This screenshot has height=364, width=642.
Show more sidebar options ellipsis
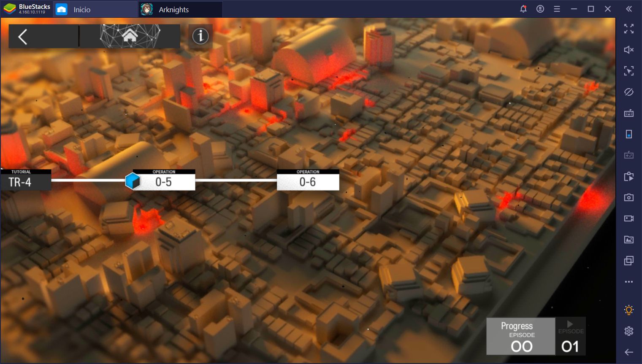[x=629, y=282]
